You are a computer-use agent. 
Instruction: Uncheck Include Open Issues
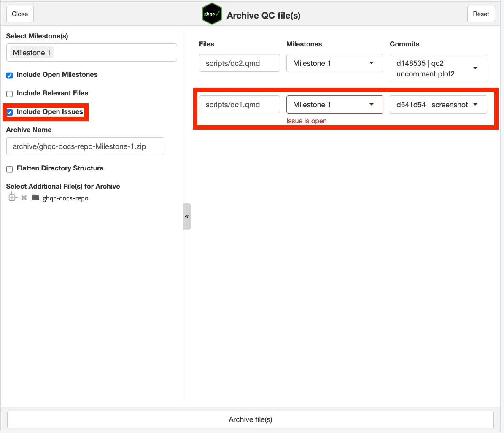pos(10,112)
